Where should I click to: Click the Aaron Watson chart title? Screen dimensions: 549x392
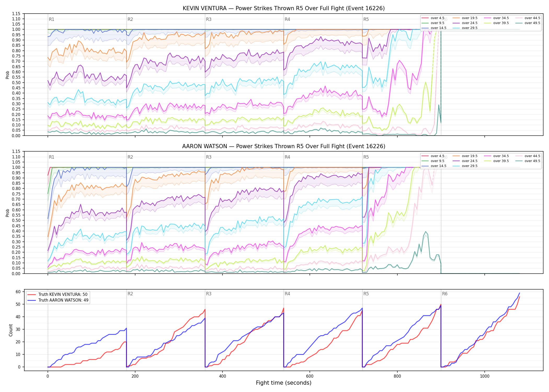[x=284, y=146]
